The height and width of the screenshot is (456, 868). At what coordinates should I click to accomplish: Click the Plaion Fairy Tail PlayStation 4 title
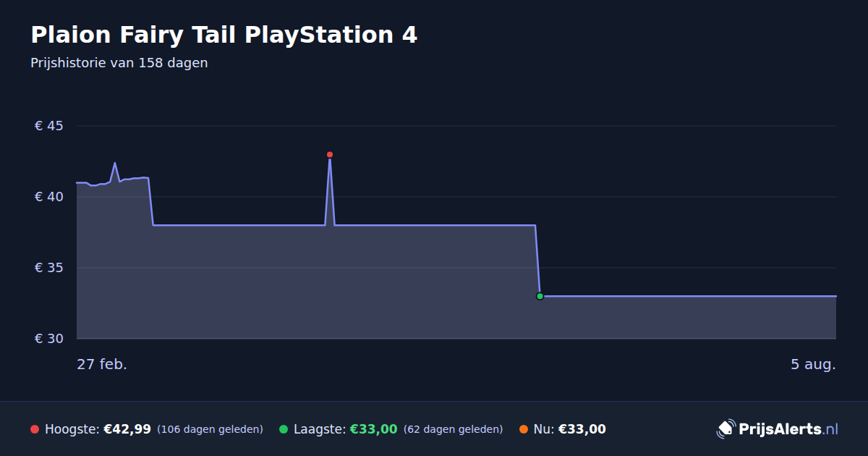[x=224, y=35]
